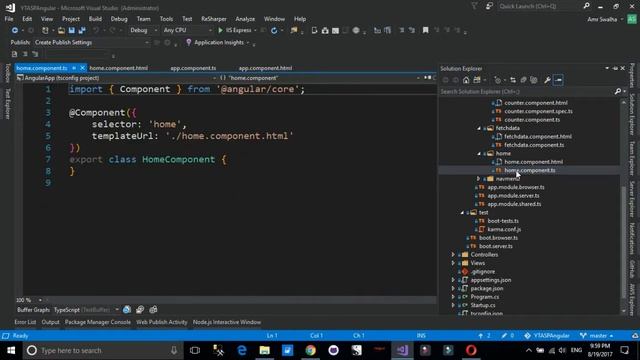
Task: Open the Git branch master indicator
Action: pos(596,336)
